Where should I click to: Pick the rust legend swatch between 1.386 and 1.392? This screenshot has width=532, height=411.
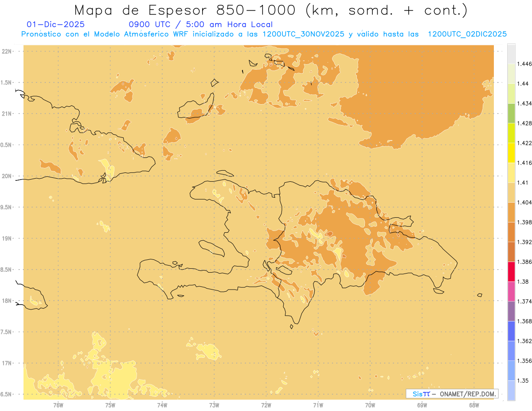tap(511, 252)
